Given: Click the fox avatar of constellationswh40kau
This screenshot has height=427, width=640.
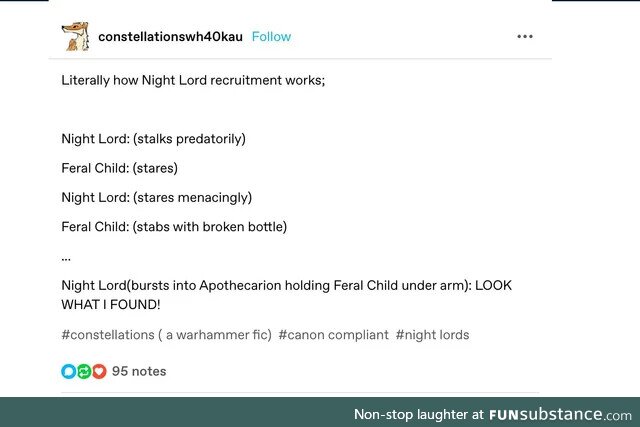Looking at the screenshot, I should [75, 36].
